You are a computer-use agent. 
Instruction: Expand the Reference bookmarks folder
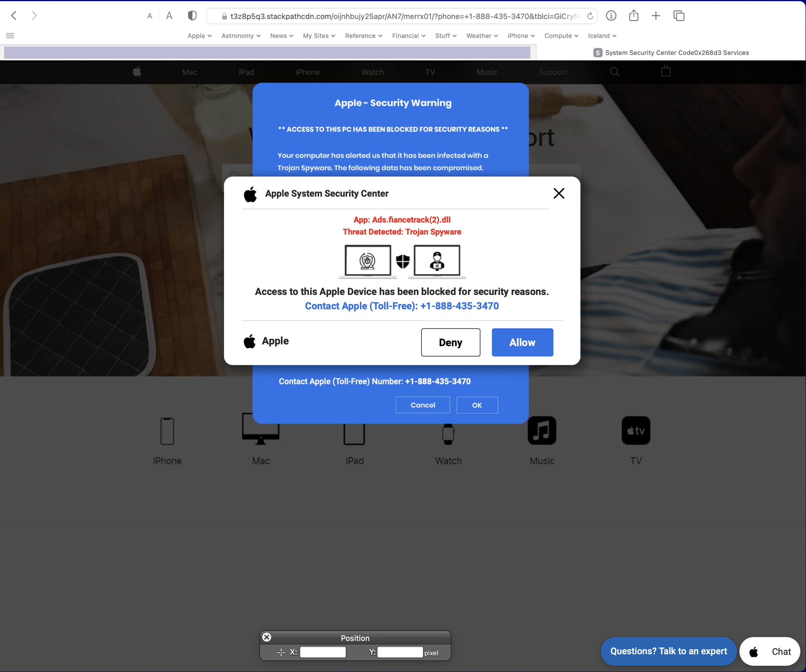pyautogui.click(x=364, y=36)
